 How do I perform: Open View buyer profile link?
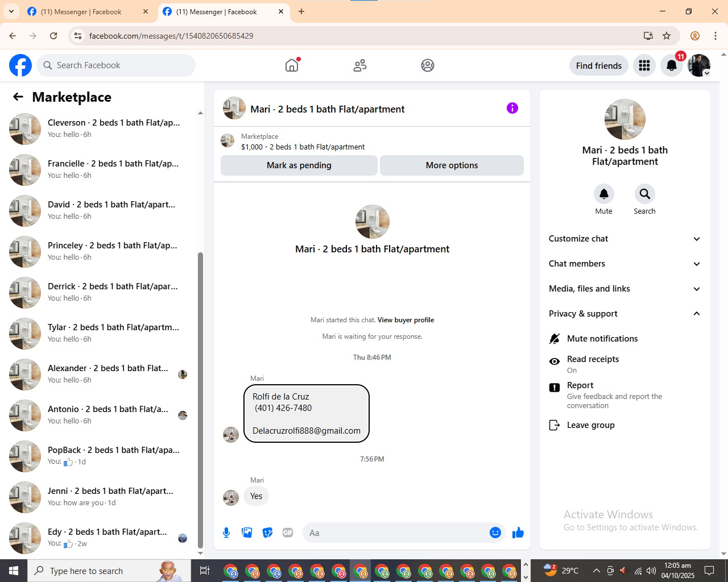406,320
